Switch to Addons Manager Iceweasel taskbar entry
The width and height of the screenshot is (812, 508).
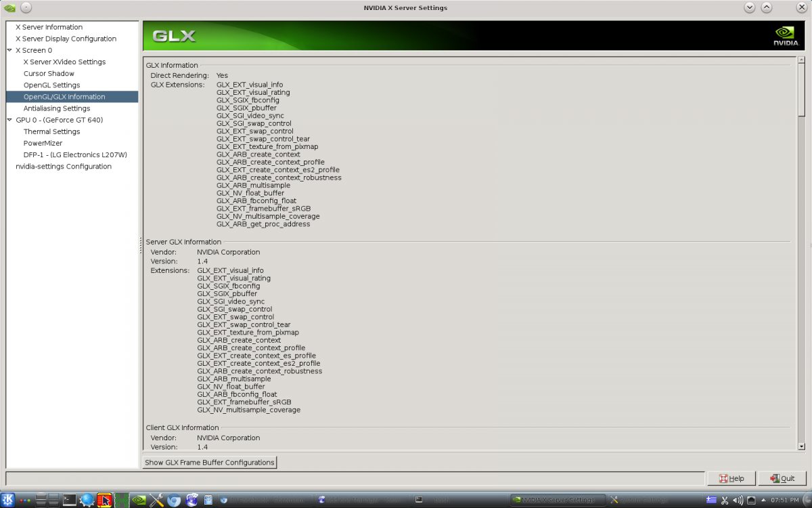362,500
